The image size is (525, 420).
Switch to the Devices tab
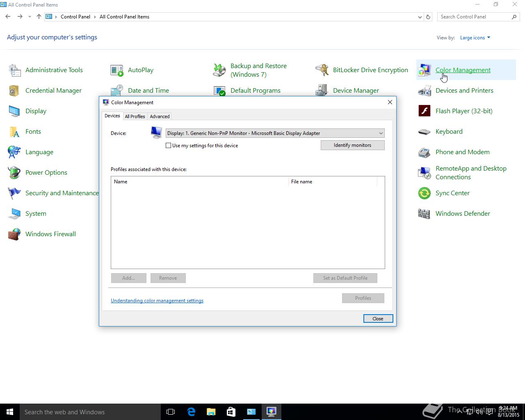(x=112, y=116)
